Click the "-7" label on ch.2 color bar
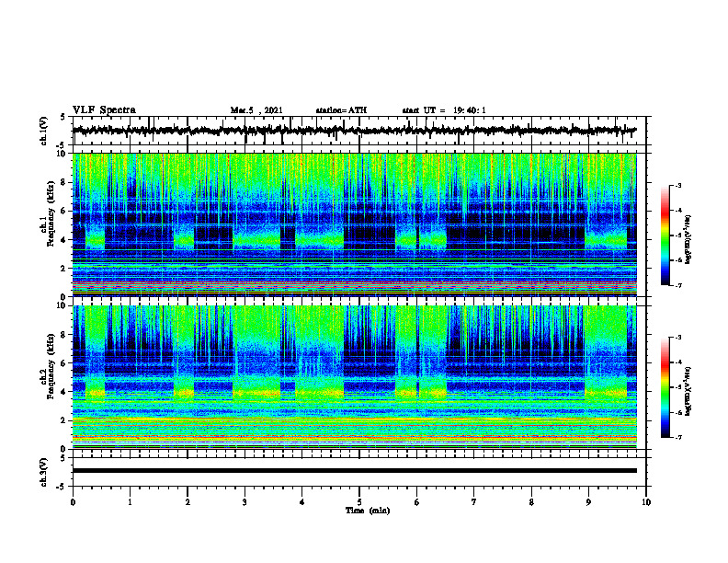This screenshot has height=563, width=728. click(x=677, y=437)
